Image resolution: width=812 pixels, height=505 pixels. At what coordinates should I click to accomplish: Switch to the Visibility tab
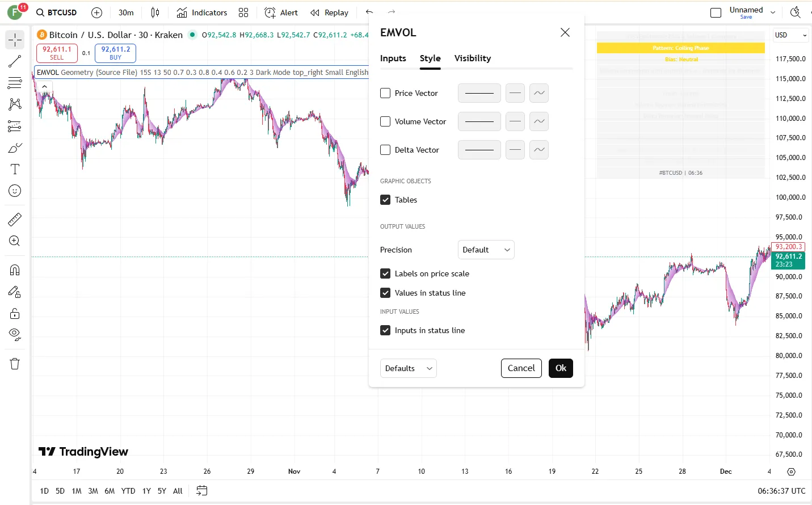(472, 58)
